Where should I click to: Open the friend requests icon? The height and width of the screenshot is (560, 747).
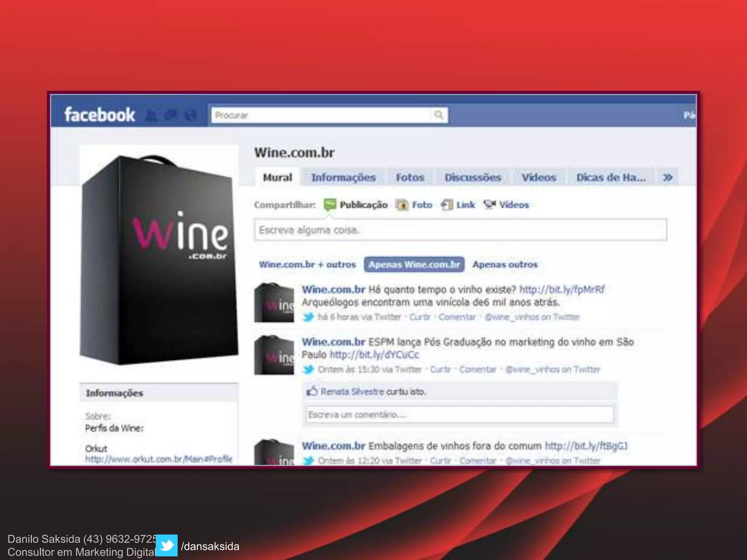151,115
